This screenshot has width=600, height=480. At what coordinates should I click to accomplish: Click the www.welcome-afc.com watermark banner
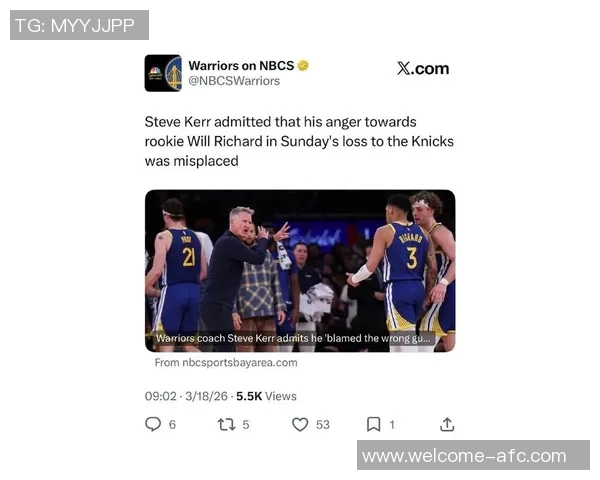(473, 455)
